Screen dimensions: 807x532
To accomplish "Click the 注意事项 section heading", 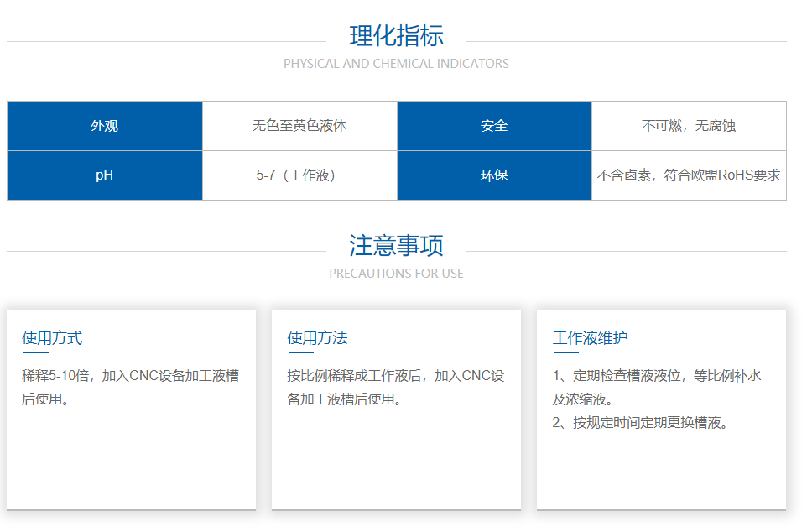I will (x=396, y=246).
